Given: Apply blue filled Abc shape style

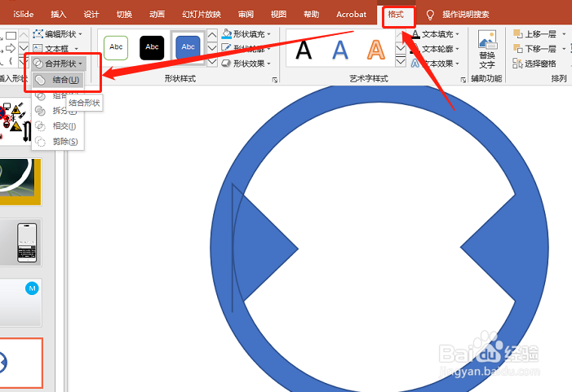Looking at the screenshot, I should [188, 48].
